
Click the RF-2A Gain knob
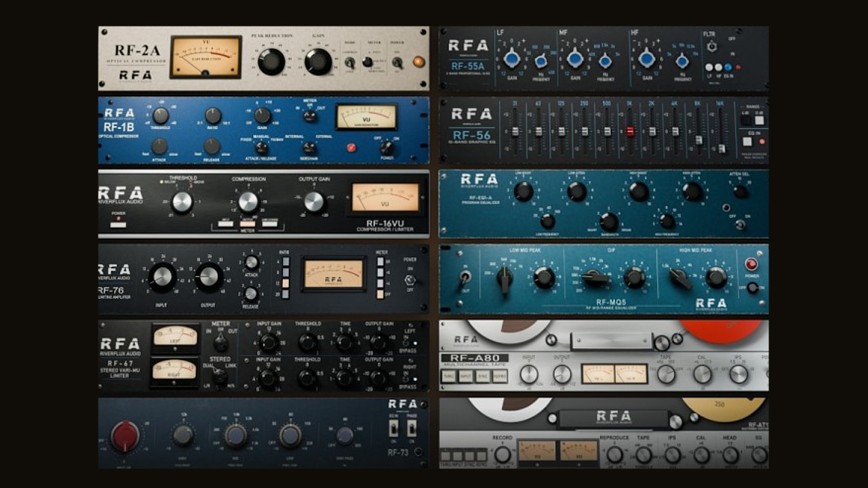pyautogui.click(x=318, y=62)
